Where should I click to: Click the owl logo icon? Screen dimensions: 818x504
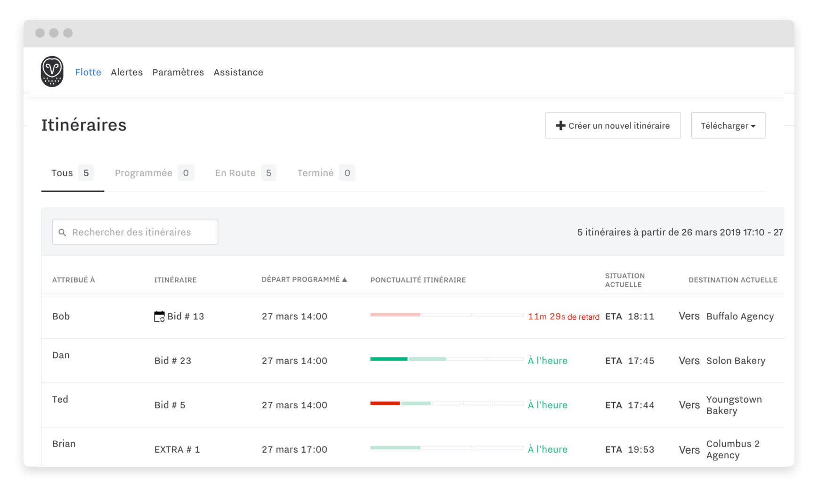[x=52, y=72]
